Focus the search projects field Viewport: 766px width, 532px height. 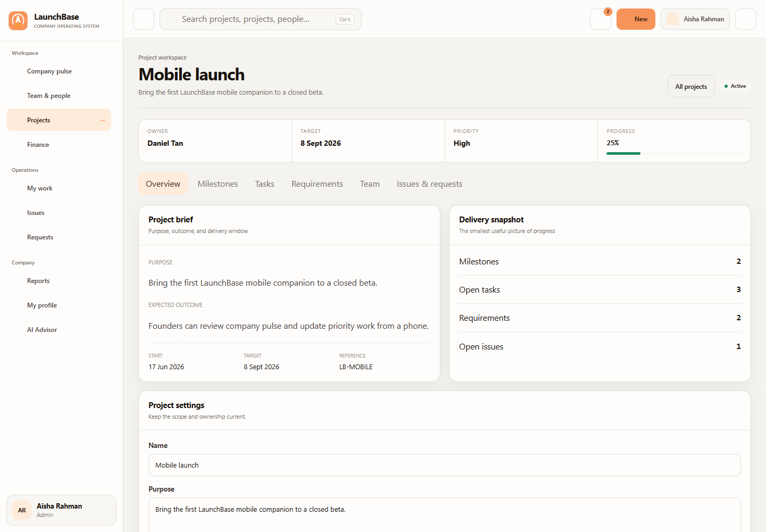(x=261, y=19)
